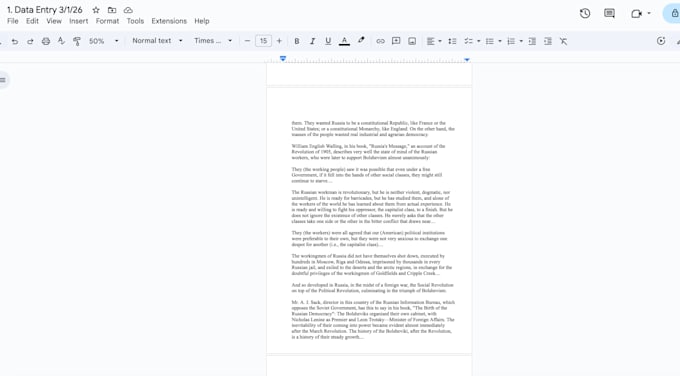Click the Undo arrow icon
Screen dimensions: 680x376
tap(15, 41)
